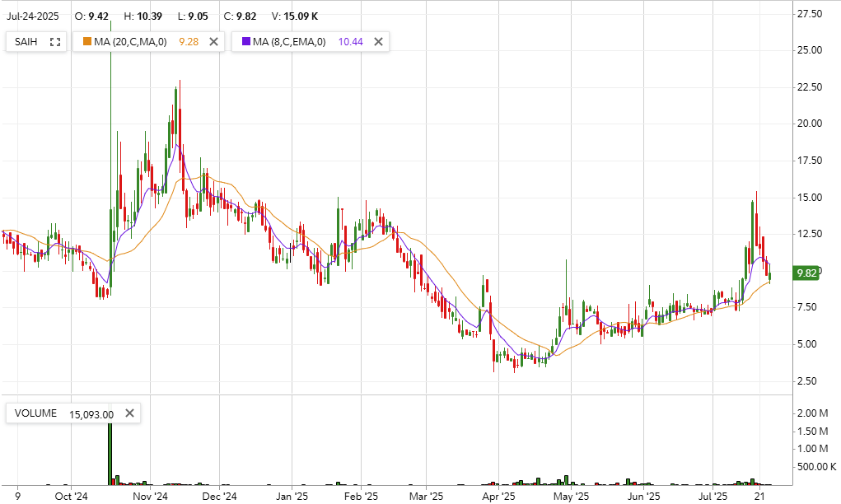
Task: Click the 500.00 K volume axis label
Action: click(x=816, y=467)
